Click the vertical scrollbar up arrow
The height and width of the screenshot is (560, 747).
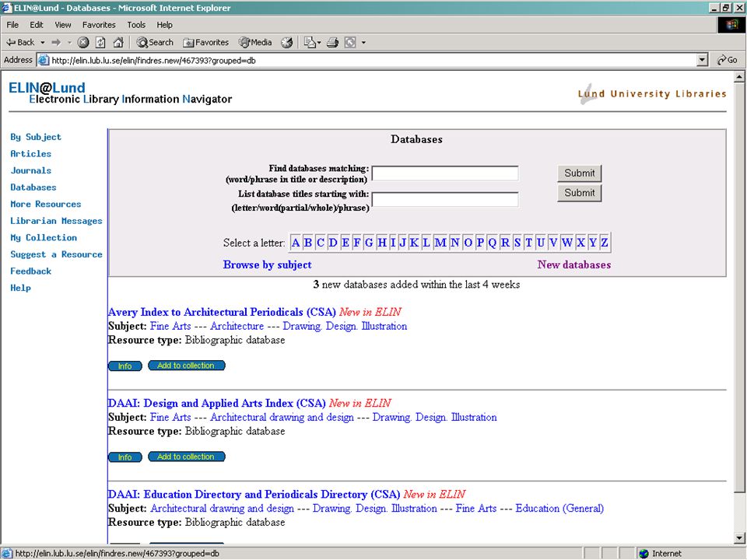(739, 77)
